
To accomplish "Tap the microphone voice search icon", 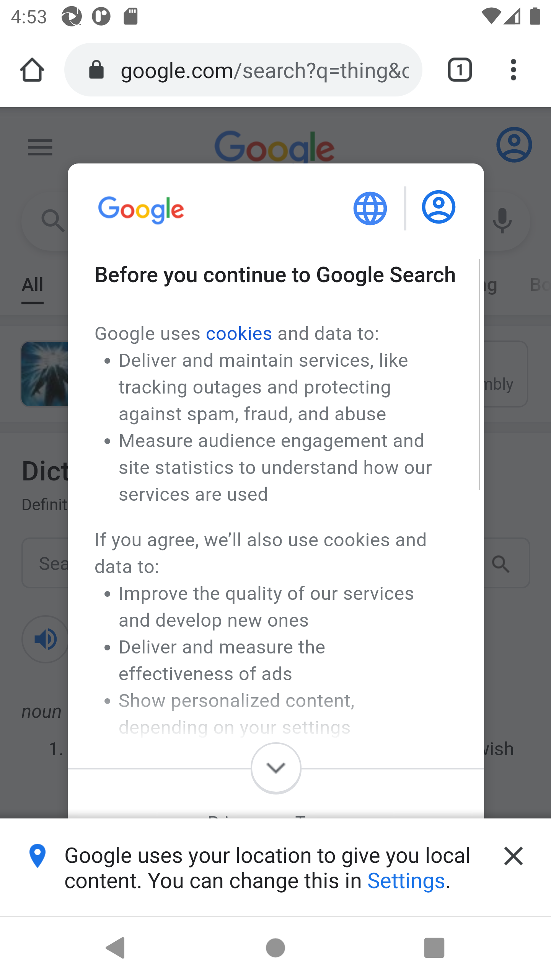I will (502, 221).
